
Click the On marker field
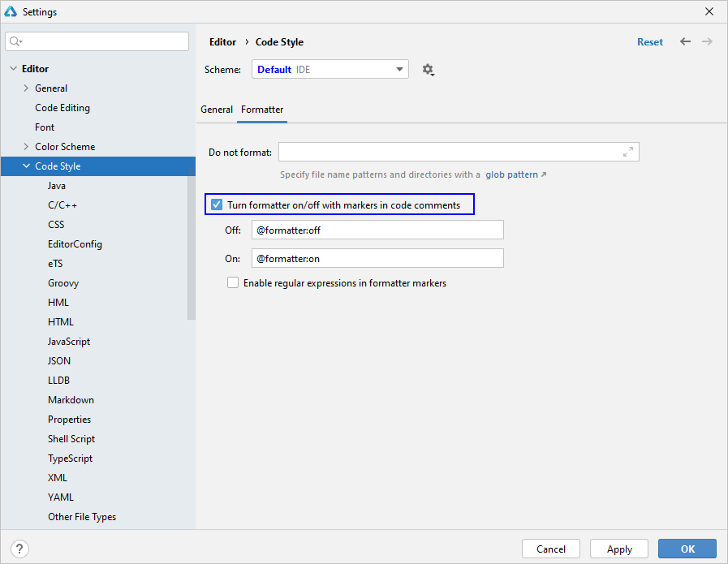point(377,258)
